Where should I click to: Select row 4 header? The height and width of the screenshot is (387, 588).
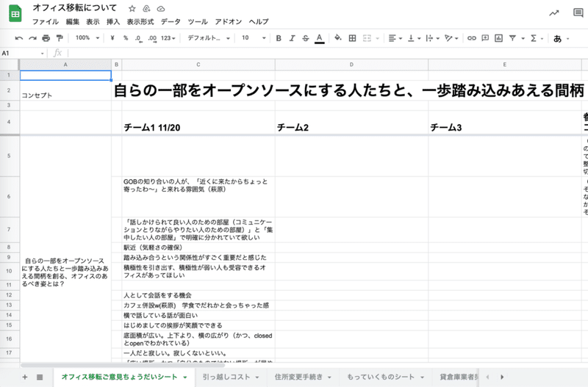pos(9,122)
